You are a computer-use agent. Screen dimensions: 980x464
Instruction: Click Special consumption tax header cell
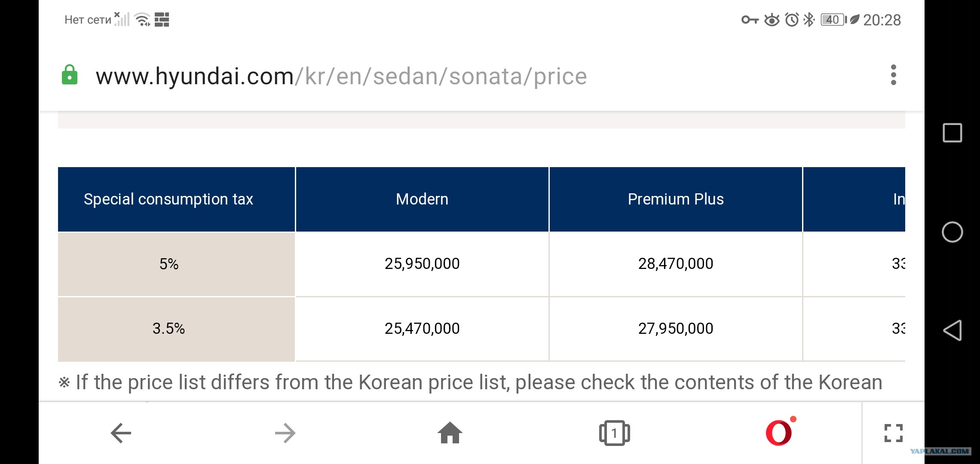coord(168,199)
